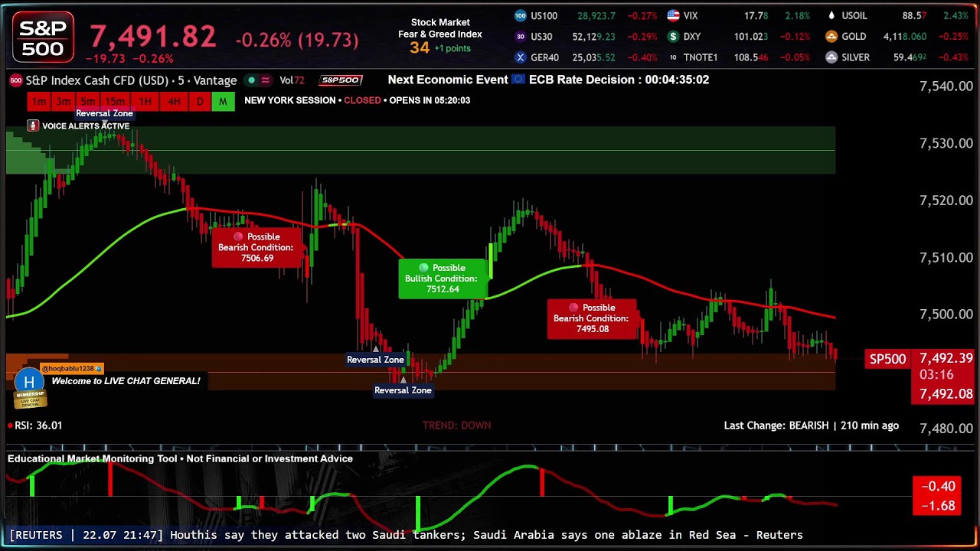Click the Possible Bullish Condition 7512.64 label
Image resolution: width=980 pixels, height=551 pixels.
click(x=443, y=279)
